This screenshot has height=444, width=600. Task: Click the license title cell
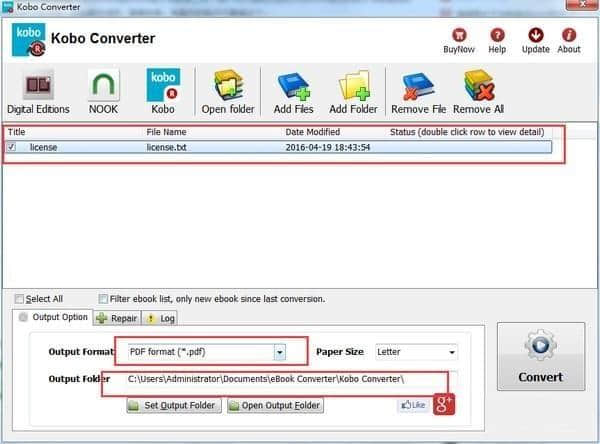(x=44, y=147)
